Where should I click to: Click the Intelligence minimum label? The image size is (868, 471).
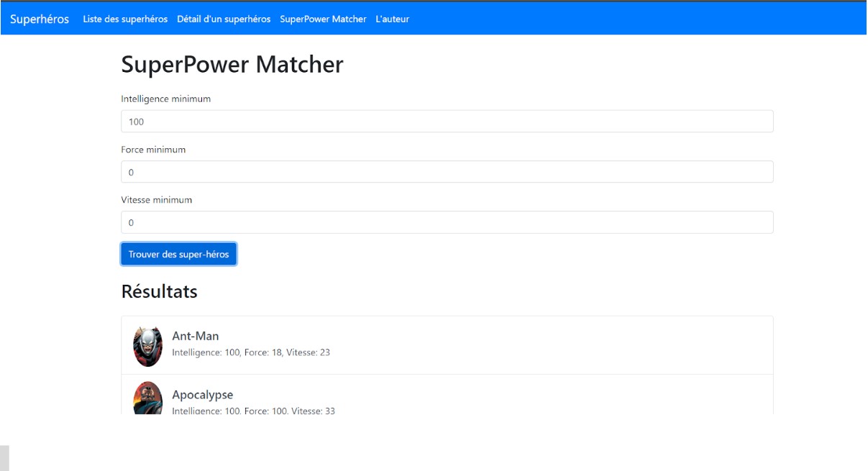click(166, 99)
